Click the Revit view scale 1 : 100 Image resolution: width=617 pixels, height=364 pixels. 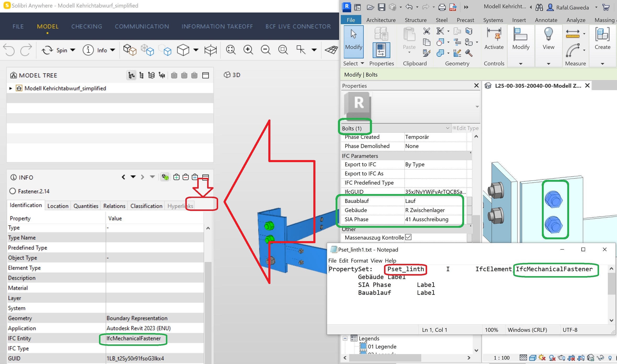pos(501,358)
